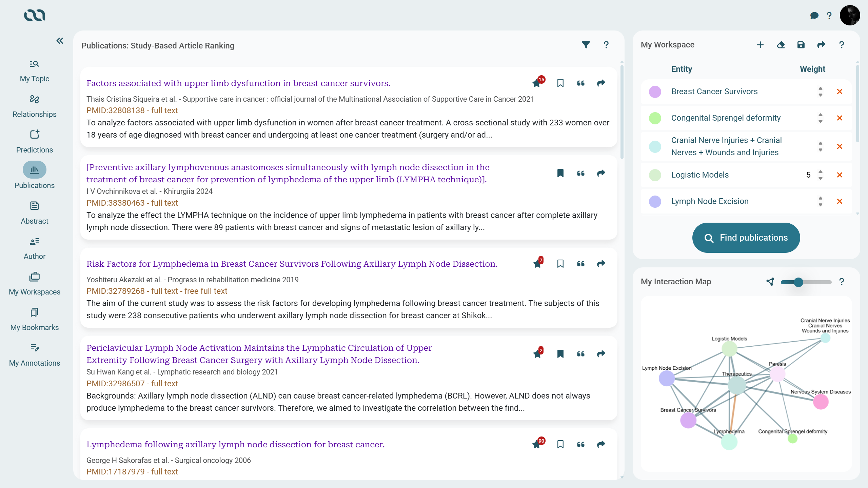
Task: Cite the first article using quote icon
Action: tap(580, 83)
